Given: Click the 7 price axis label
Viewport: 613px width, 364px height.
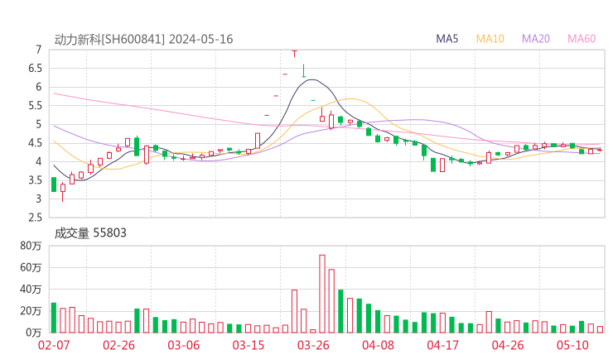Looking at the screenshot, I should tap(38, 50).
